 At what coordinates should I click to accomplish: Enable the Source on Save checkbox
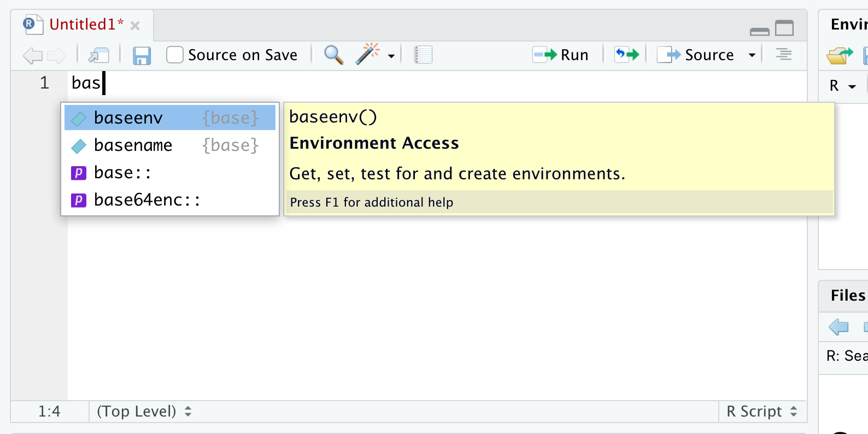pos(175,55)
